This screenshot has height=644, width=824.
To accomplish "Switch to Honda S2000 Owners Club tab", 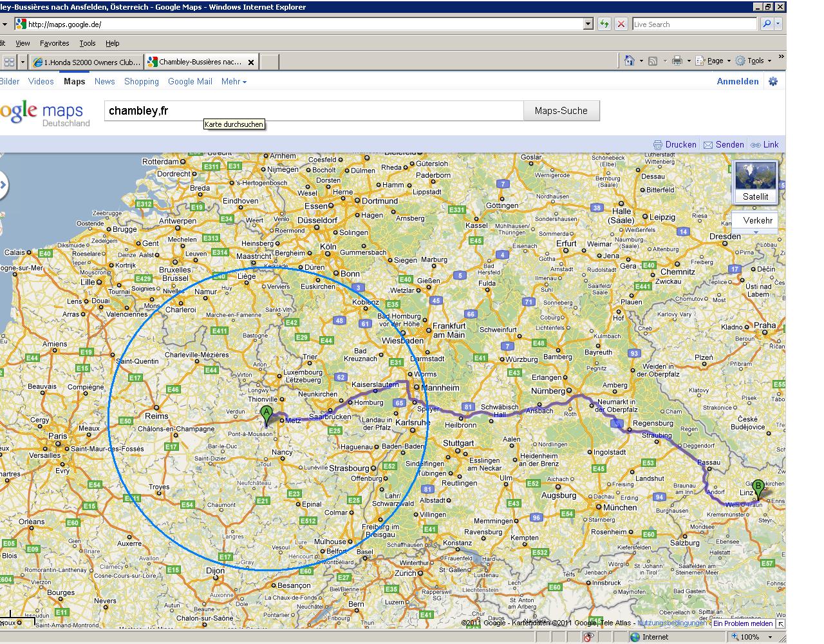I will tap(86, 62).
